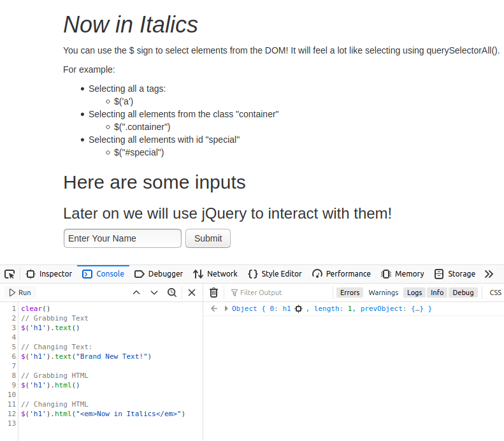Toggle the Errors filter

(350, 293)
